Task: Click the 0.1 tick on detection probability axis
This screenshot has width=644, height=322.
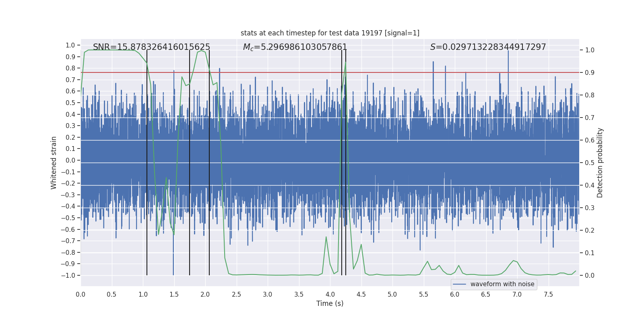Action: tap(590, 253)
